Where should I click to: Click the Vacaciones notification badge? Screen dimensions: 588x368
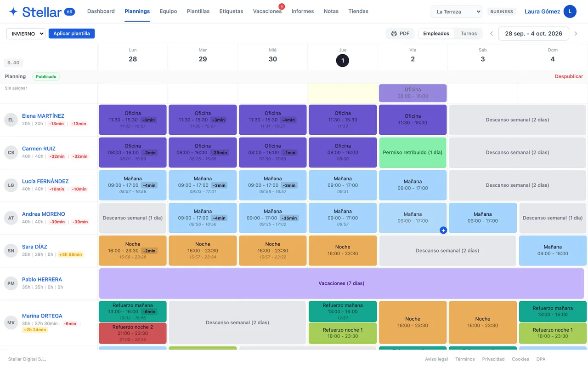282,6
